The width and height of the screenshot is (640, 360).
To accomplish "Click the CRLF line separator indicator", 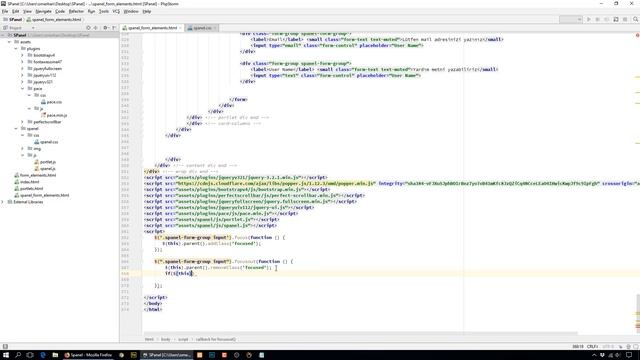I will tap(592, 347).
